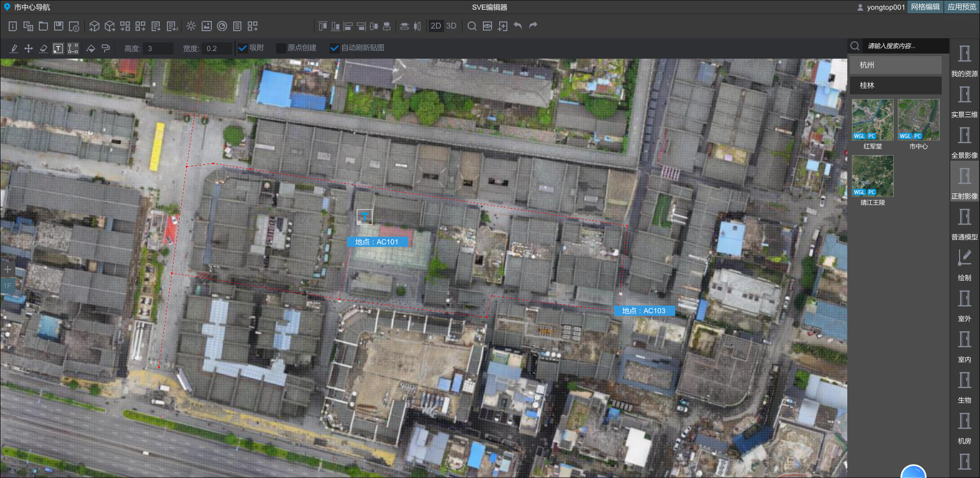Image resolution: width=980 pixels, height=478 pixels.
Task: Switch to the 应用预览 tab
Action: [x=962, y=7]
